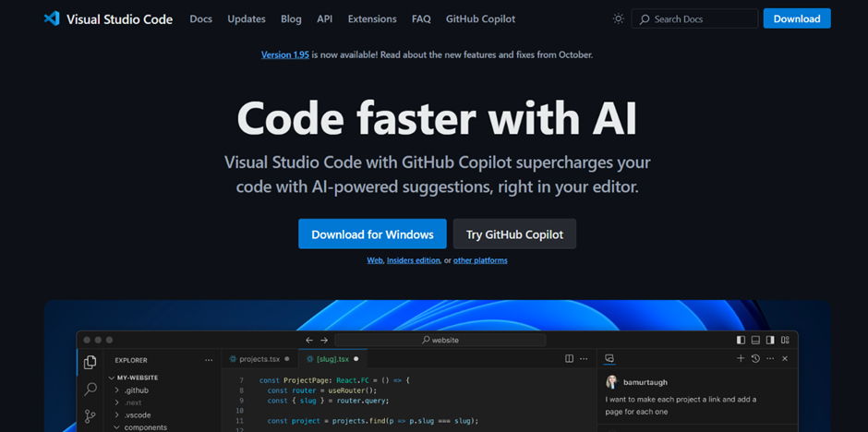Open the Web link
Image resolution: width=868 pixels, height=432 pixels.
[x=375, y=260]
